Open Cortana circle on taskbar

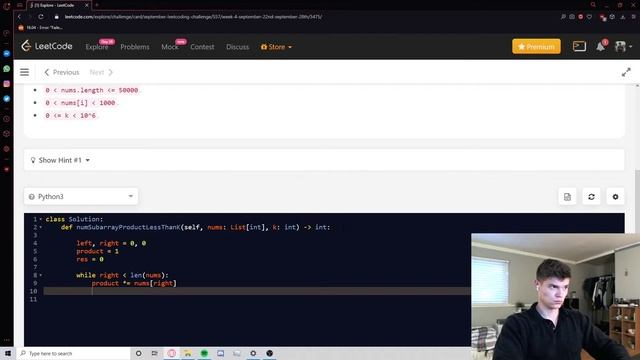[138, 353]
